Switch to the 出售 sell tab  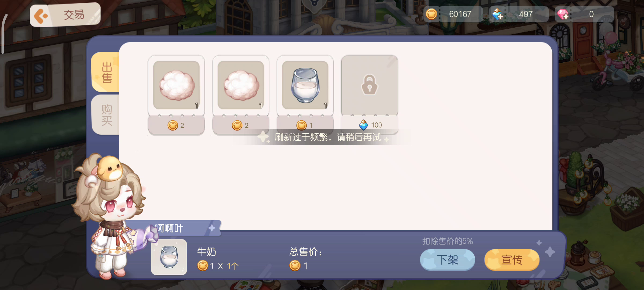[106, 72]
